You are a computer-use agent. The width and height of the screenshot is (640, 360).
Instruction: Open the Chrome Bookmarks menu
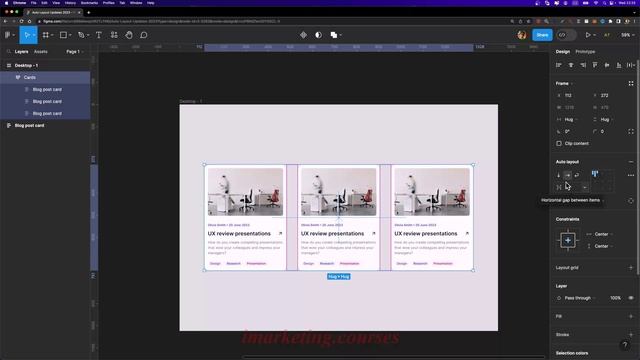(x=89, y=3)
